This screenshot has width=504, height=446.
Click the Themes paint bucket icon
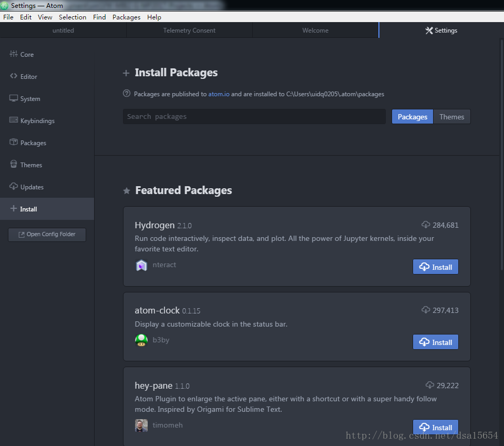tap(14, 164)
